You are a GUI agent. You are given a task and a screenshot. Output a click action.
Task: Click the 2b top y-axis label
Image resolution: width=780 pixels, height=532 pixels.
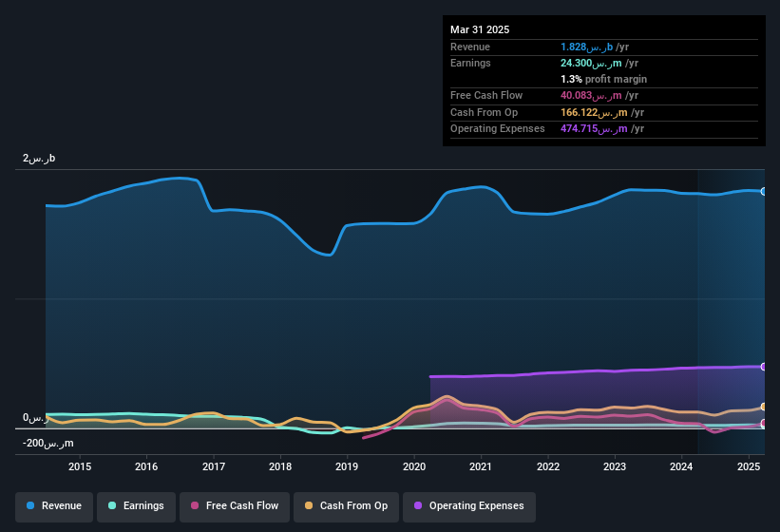[x=39, y=158]
